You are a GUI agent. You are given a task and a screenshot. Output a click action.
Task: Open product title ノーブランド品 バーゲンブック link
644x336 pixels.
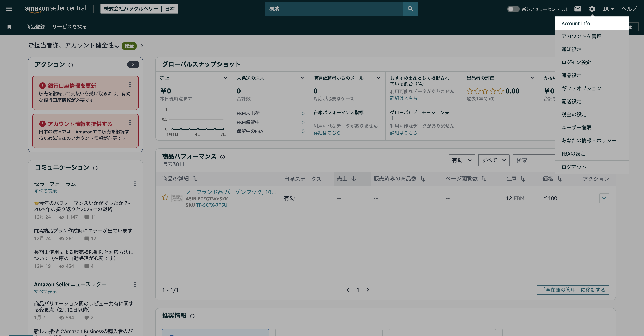coord(231,192)
